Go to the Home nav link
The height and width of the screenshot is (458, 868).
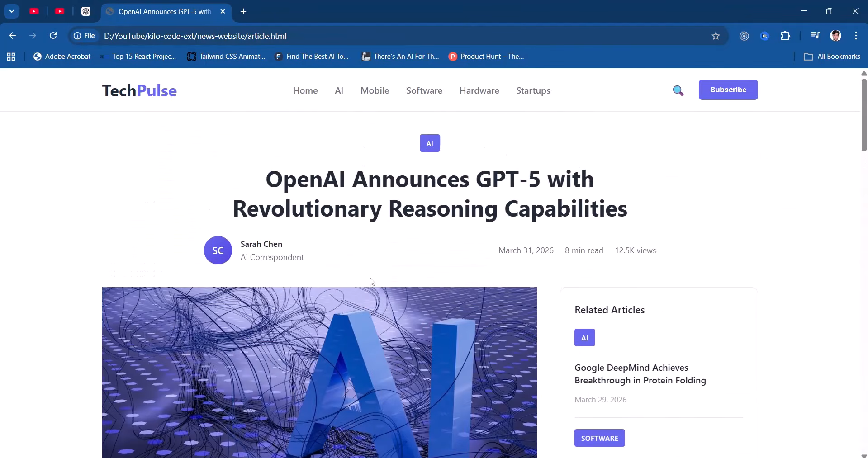click(305, 90)
